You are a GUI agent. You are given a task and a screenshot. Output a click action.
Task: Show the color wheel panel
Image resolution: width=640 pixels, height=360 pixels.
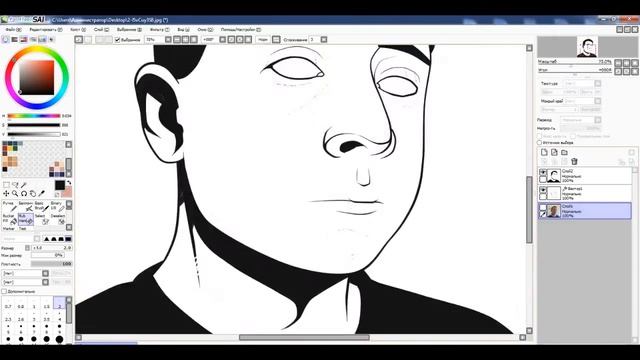[x=5, y=40]
